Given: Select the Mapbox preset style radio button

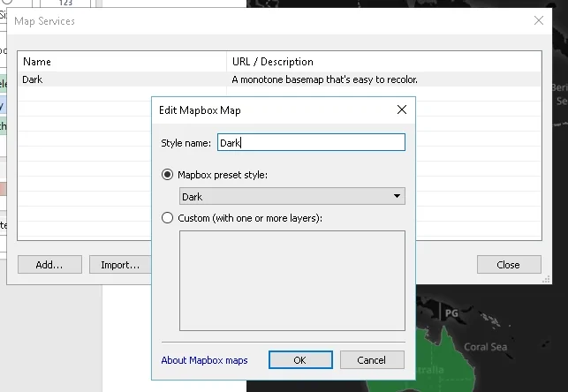Looking at the screenshot, I should point(167,175).
